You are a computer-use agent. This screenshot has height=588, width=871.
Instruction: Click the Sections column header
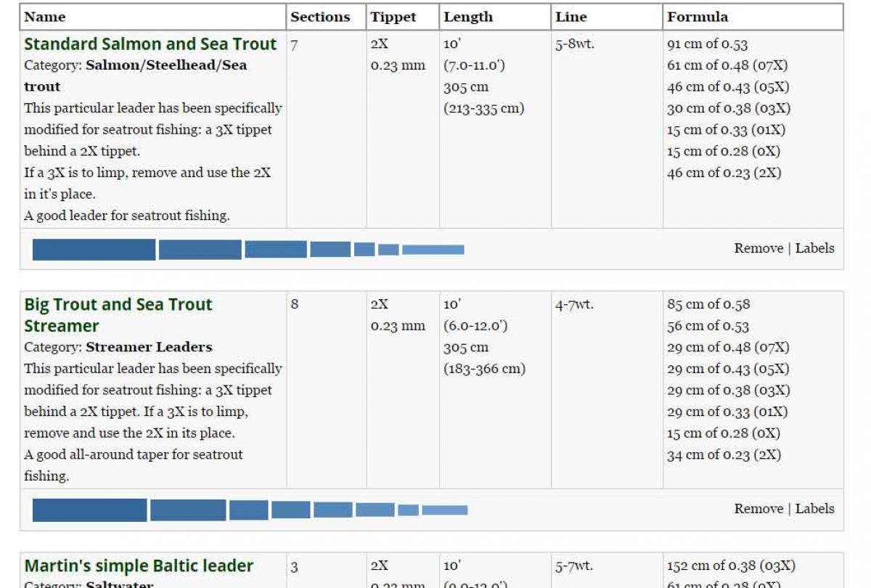tap(320, 17)
